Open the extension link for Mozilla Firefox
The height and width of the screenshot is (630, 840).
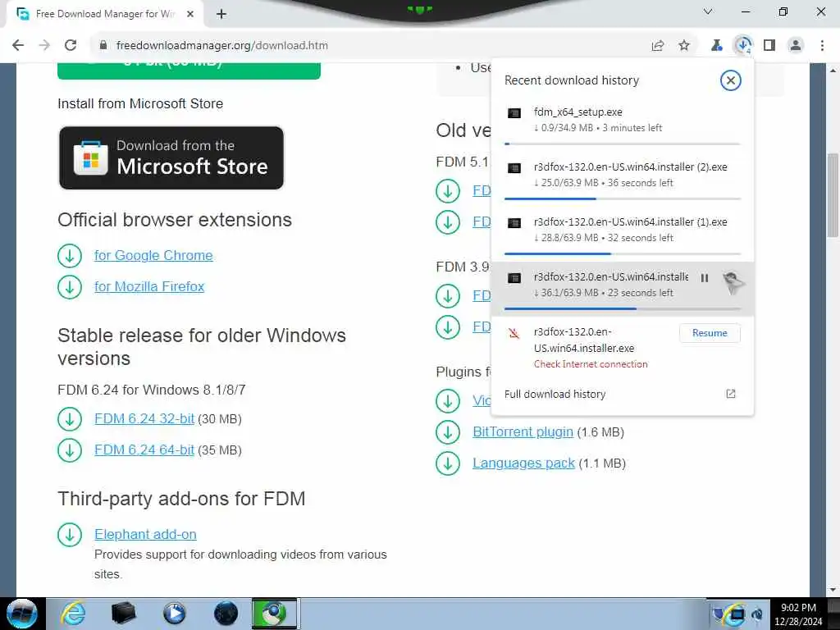coord(149,286)
